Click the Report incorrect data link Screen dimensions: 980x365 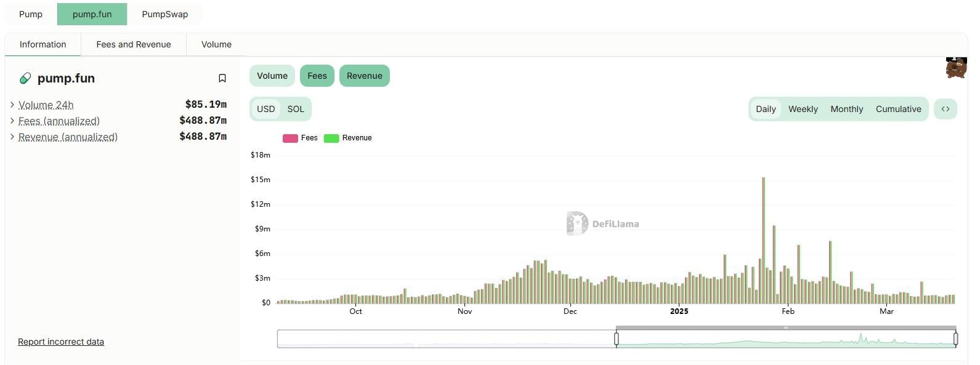click(x=61, y=342)
